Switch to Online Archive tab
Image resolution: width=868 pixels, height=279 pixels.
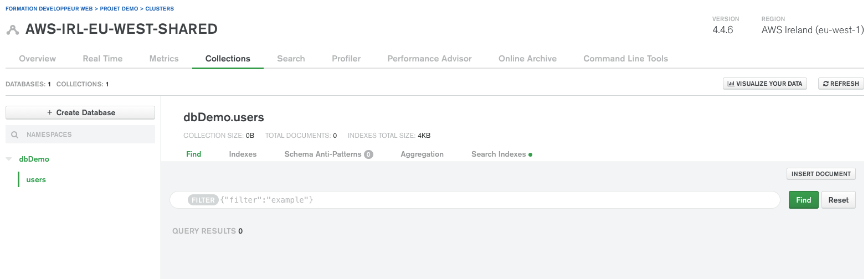pyautogui.click(x=527, y=59)
